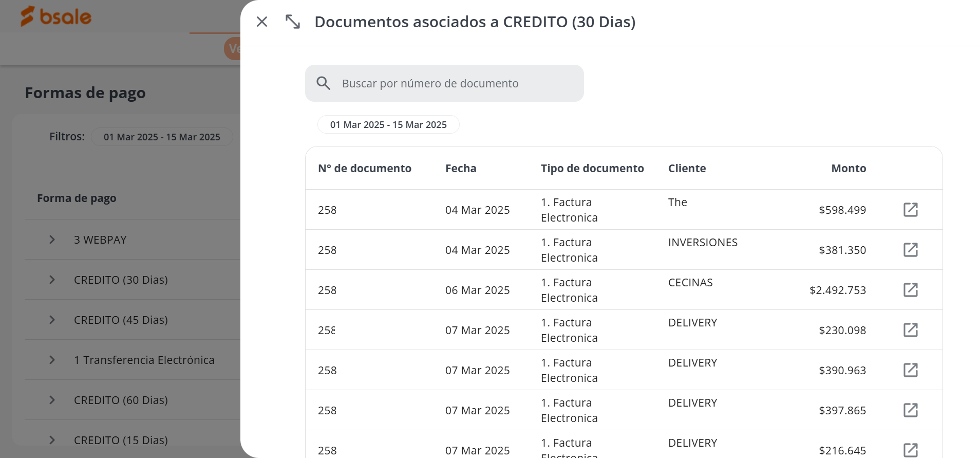Image resolution: width=980 pixels, height=458 pixels.
Task: Open document with amount $390.963
Action: [911, 370]
